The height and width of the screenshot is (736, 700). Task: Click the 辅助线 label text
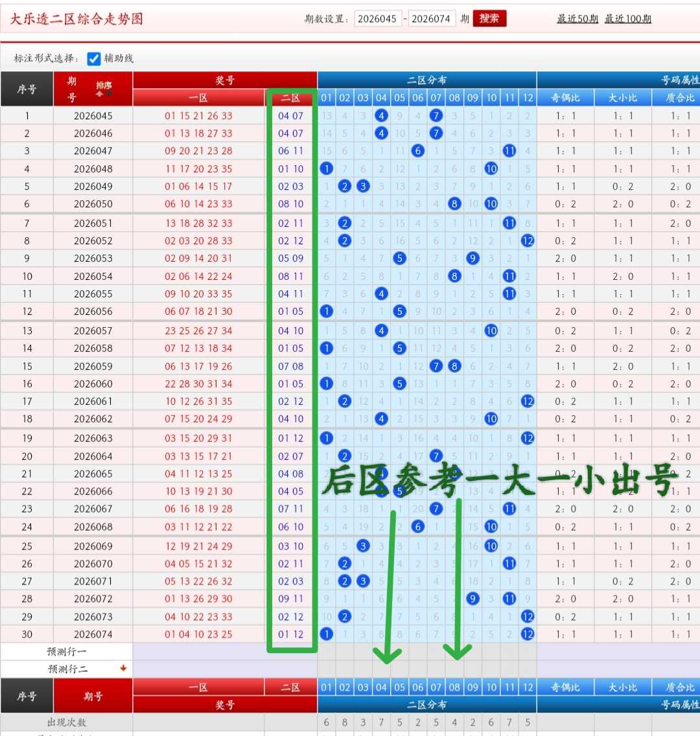coord(119,58)
